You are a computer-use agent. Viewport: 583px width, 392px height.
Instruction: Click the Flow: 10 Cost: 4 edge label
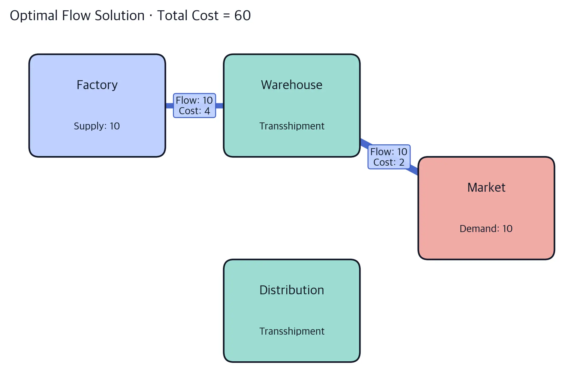coord(194,106)
